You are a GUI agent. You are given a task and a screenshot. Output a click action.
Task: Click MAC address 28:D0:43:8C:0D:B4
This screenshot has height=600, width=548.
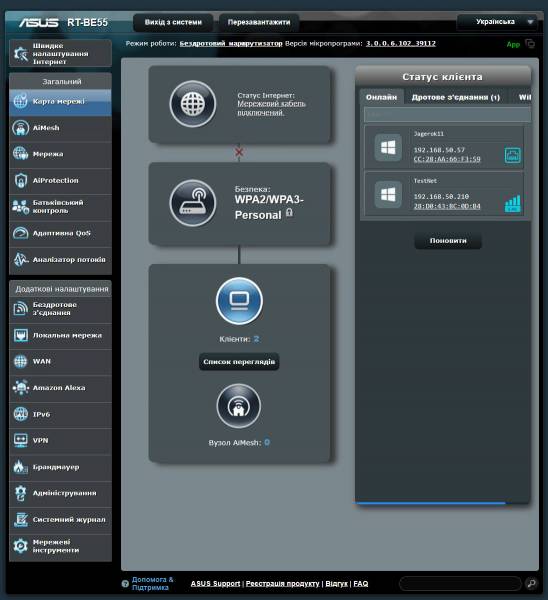coord(447,206)
